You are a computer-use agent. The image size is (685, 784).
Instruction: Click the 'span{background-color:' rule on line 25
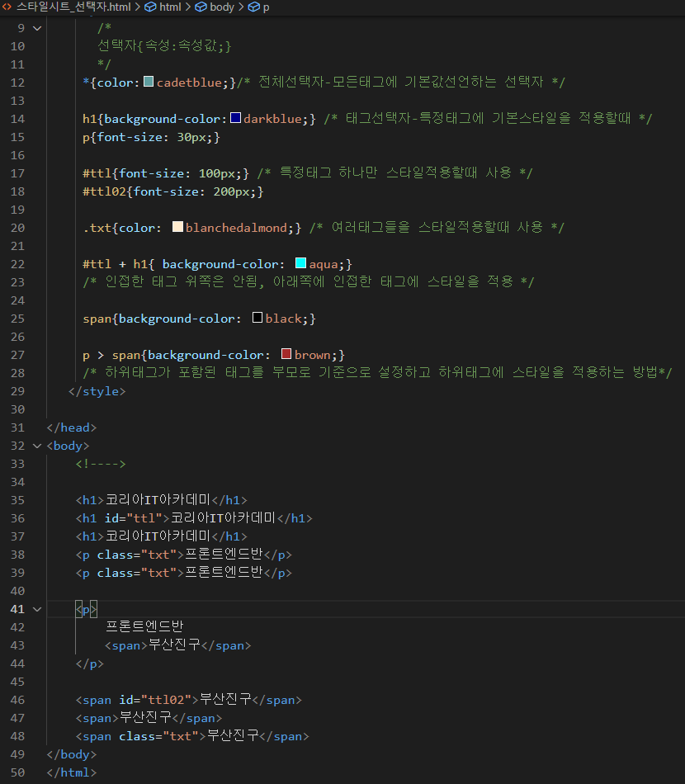tap(162, 319)
